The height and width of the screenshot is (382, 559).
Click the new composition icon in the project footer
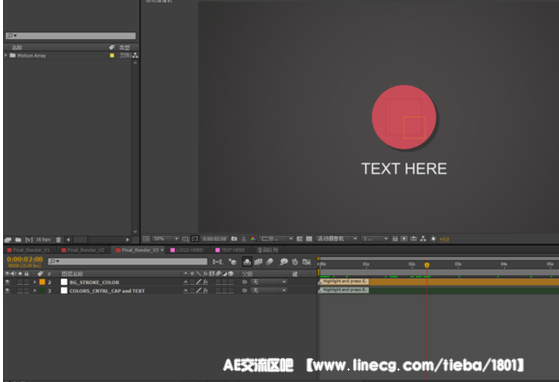click(x=29, y=240)
